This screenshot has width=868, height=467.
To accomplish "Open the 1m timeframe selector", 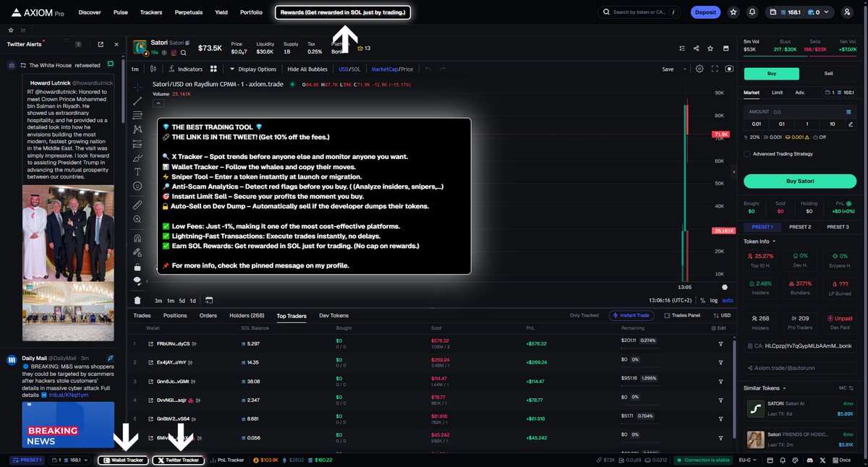I will pos(135,69).
